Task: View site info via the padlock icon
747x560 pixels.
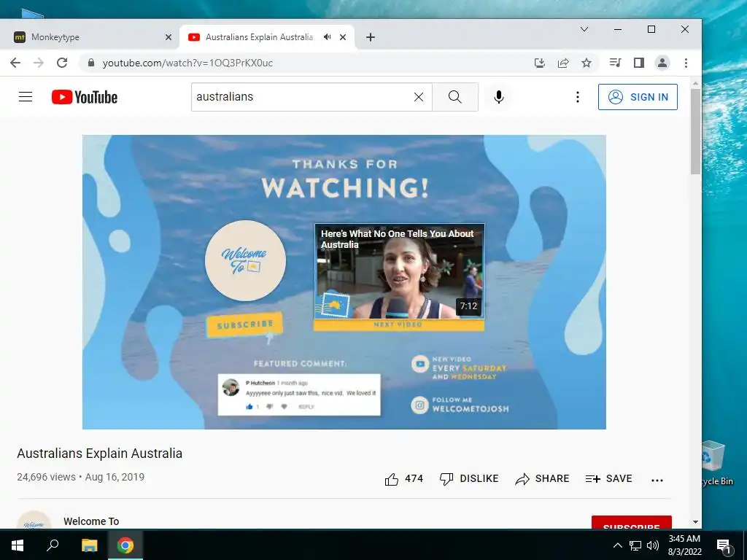Action: coord(91,63)
